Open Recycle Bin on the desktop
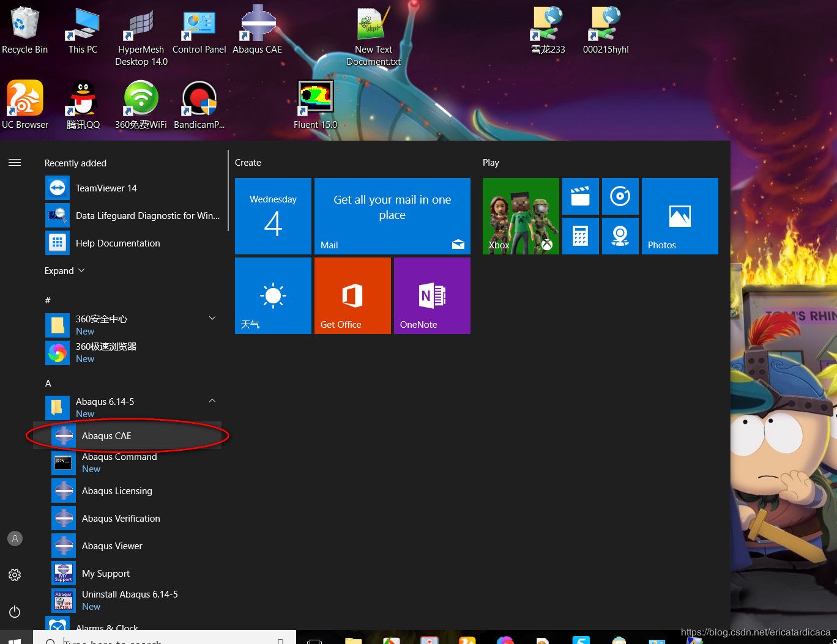The height and width of the screenshot is (644, 837). [x=24, y=31]
